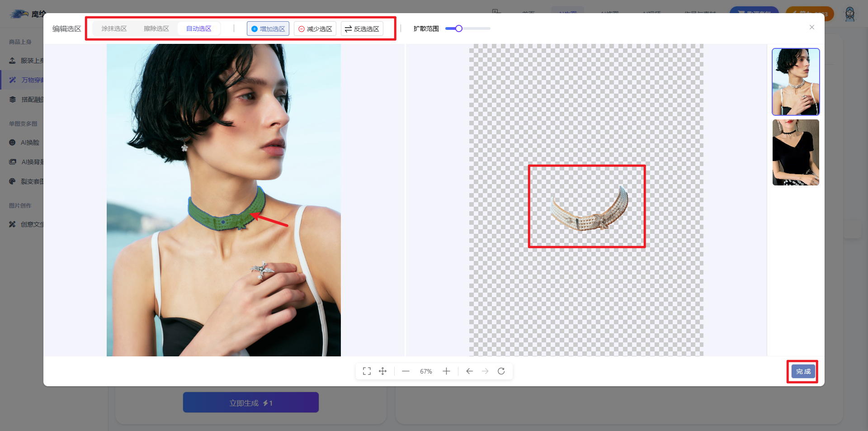Adjust the 扩散范围 slider handle
The height and width of the screenshot is (431, 868).
click(x=459, y=28)
